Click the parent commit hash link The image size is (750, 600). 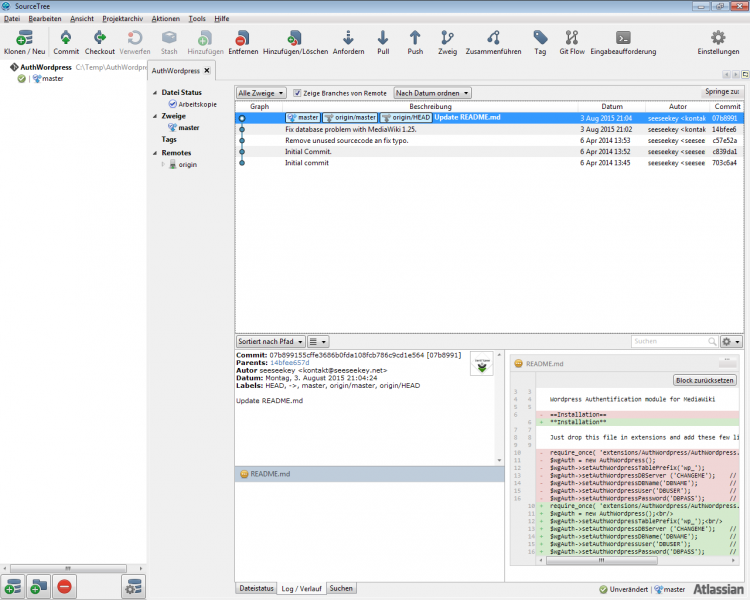pyautogui.click(x=290, y=362)
